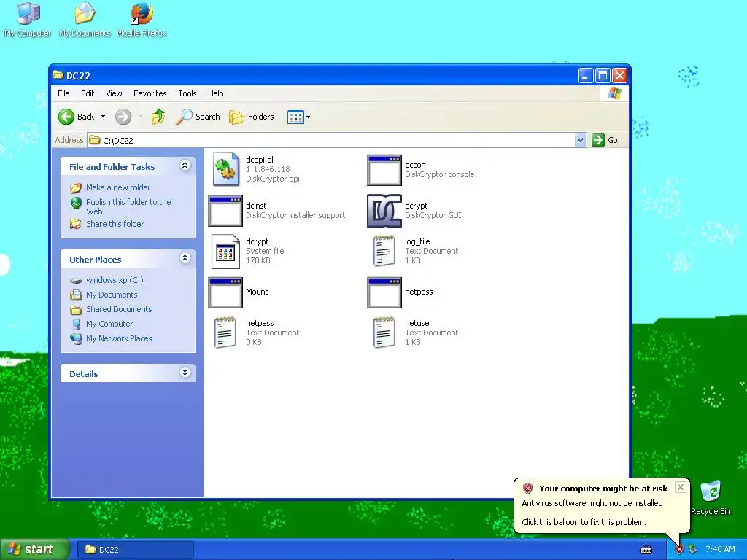Viewport: 747px width, 560px height.
Task: Click the grayed Forward arrow icon
Action: point(123,117)
